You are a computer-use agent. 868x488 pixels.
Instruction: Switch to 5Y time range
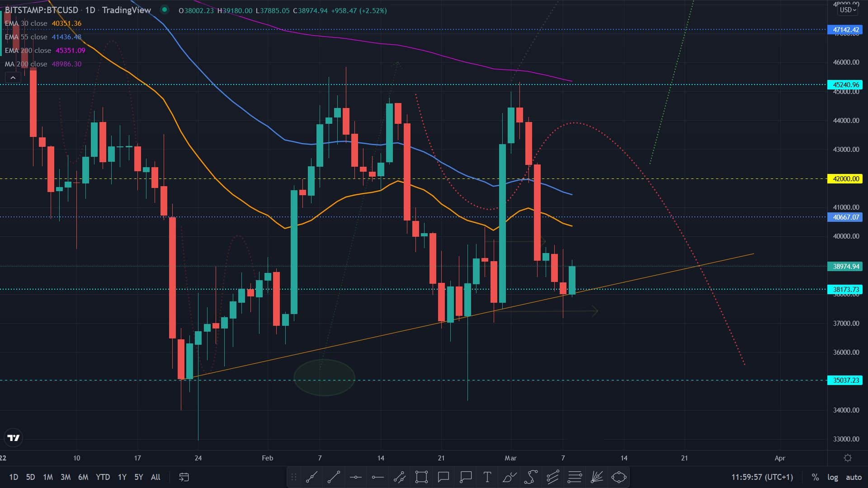(x=139, y=477)
